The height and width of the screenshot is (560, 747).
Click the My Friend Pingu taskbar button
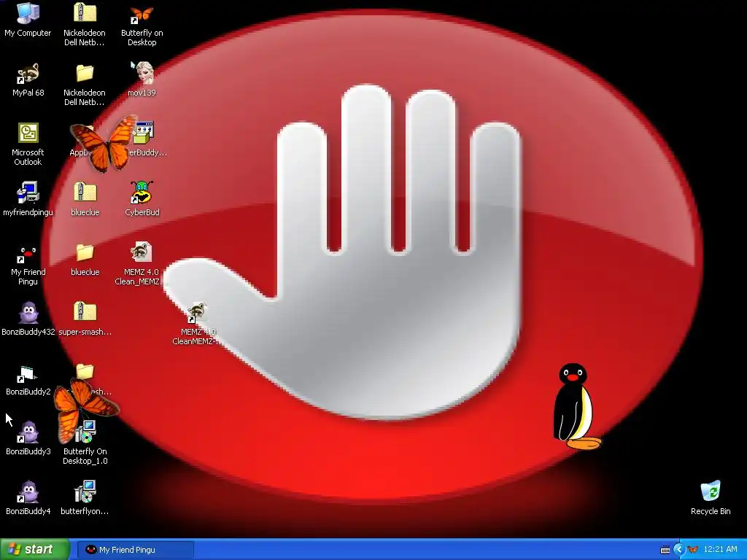pyautogui.click(x=135, y=550)
